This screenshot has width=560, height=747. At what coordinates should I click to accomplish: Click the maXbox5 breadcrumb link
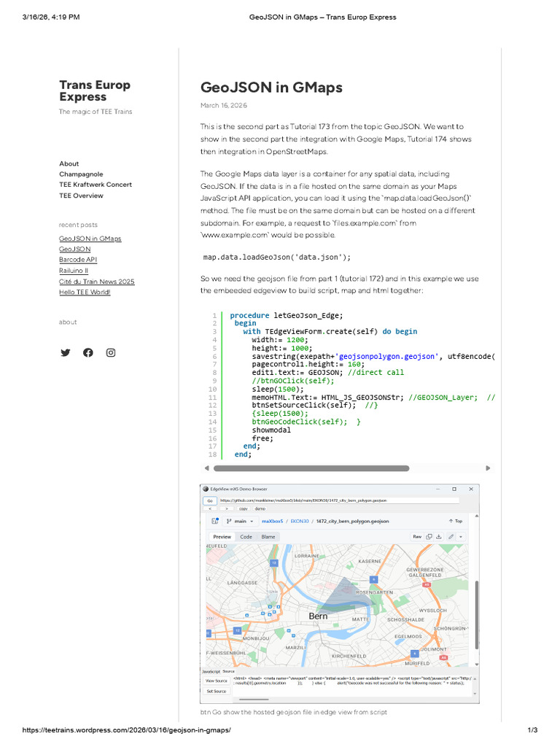(x=273, y=521)
